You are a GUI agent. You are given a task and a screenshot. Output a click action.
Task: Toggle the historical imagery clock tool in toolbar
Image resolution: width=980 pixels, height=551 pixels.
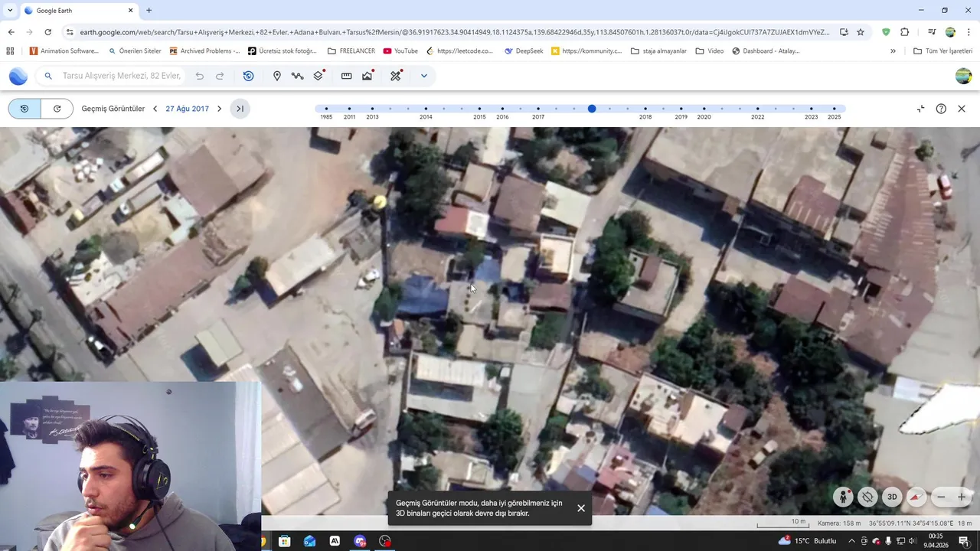(248, 76)
